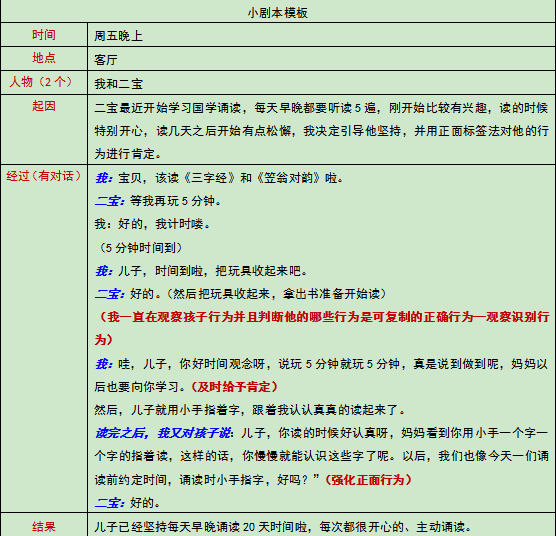556x536 pixels.
Task: Select the '时间' row label
Action: [44, 35]
